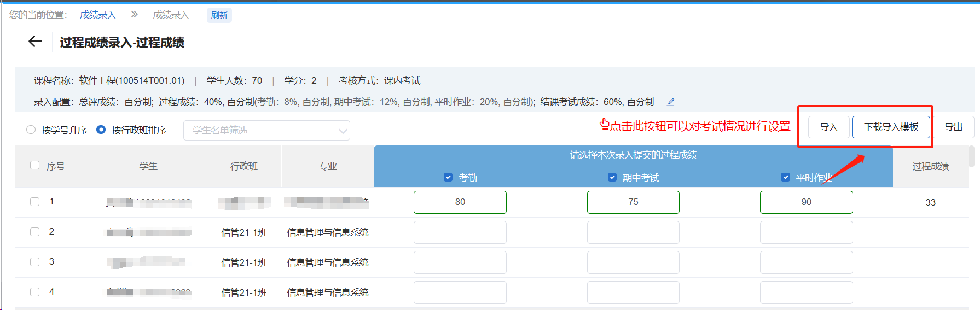Expand the student filter dropdown arrow
This screenshot has width=980, height=310.
343,131
